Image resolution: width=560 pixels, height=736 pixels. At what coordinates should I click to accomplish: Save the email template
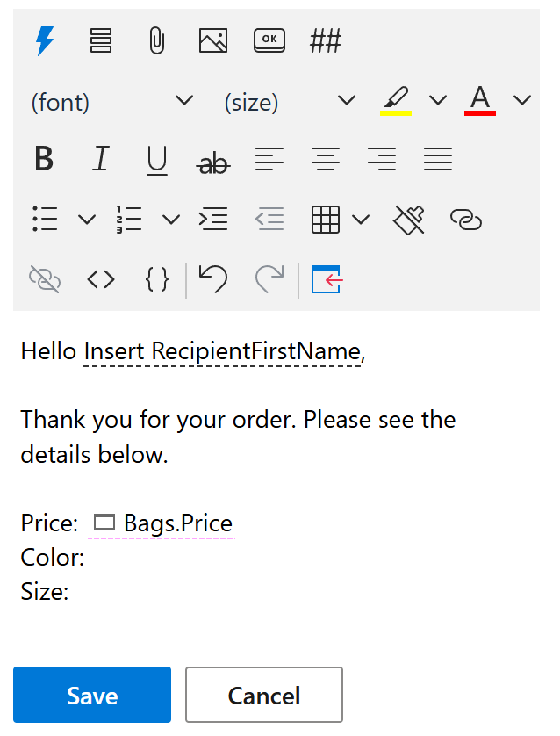click(91, 695)
